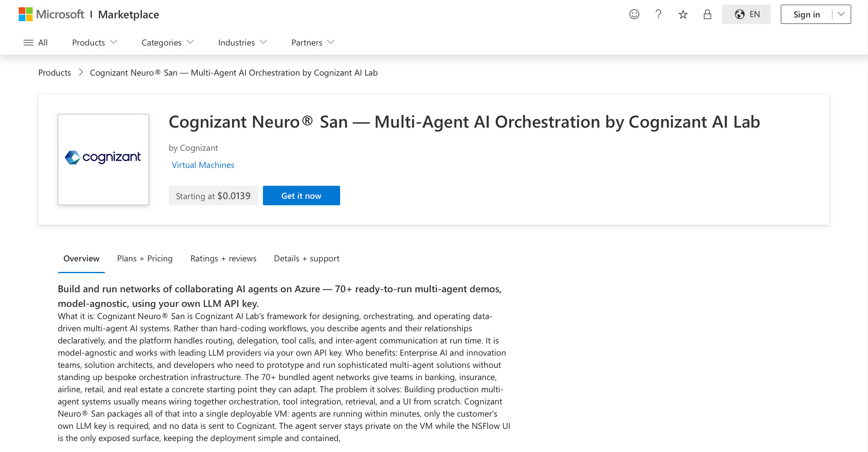Open the EN language selector

746,14
